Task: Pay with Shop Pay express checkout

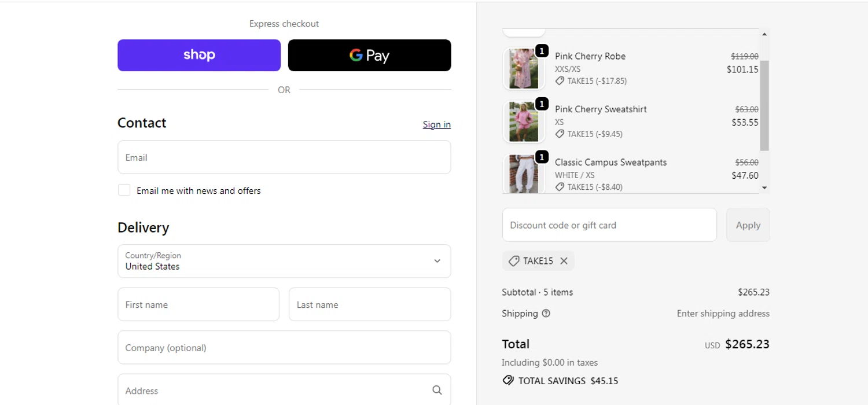Action: pyautogui.click(x=199, y=55)
